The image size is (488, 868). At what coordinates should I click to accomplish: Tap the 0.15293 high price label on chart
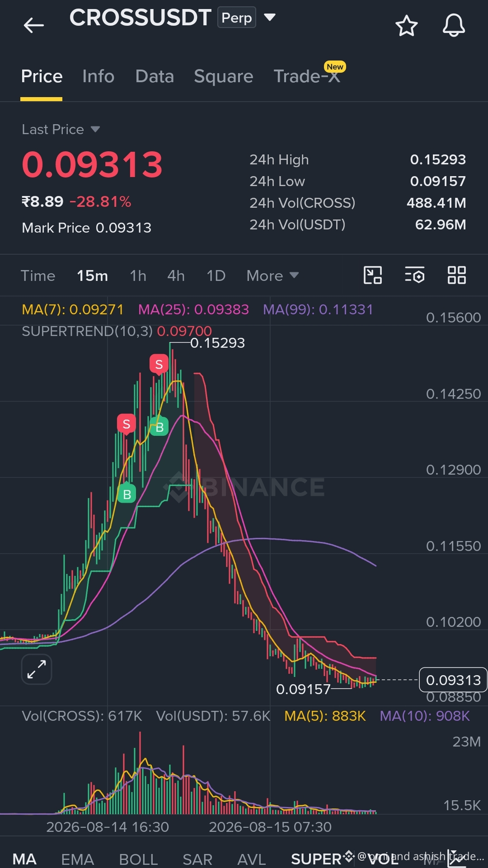point(217,343)
